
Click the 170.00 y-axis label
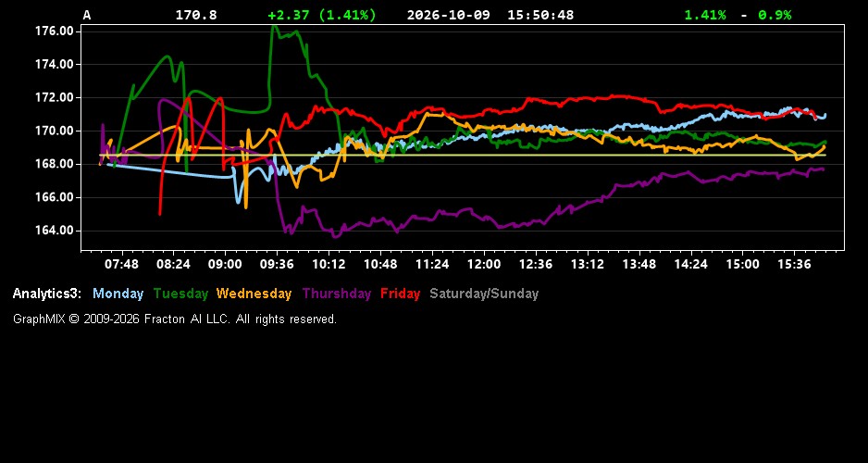55,131
